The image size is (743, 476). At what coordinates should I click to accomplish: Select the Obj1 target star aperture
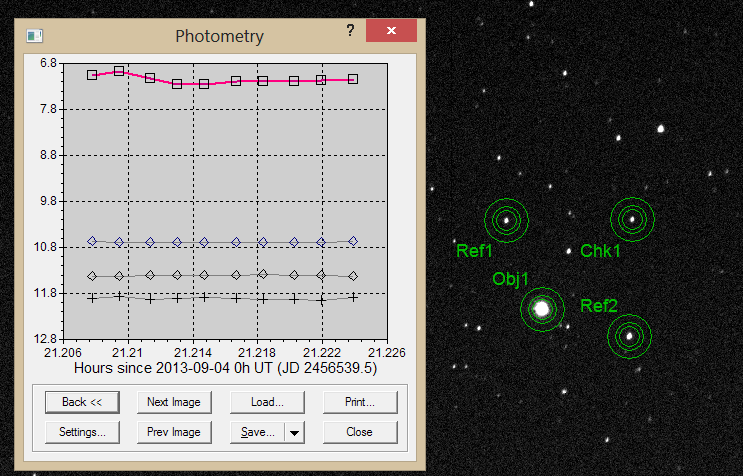coord(543,309)
